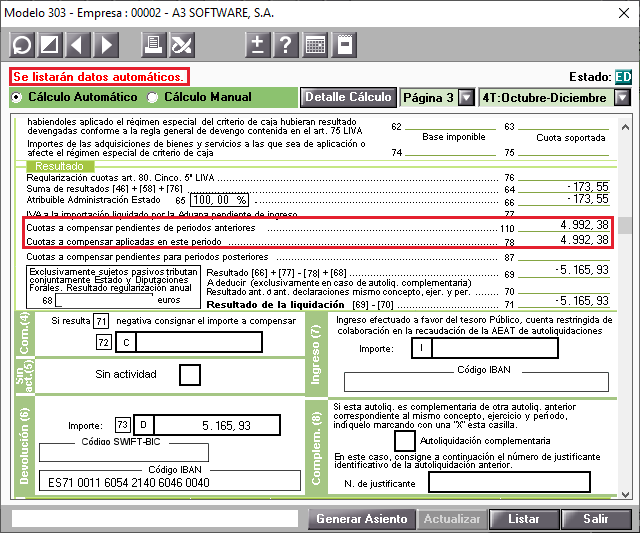Click the crossed tools toolbar icon
Image resolution: width=640 pixels, height=533 pixels.
[182, 44]
